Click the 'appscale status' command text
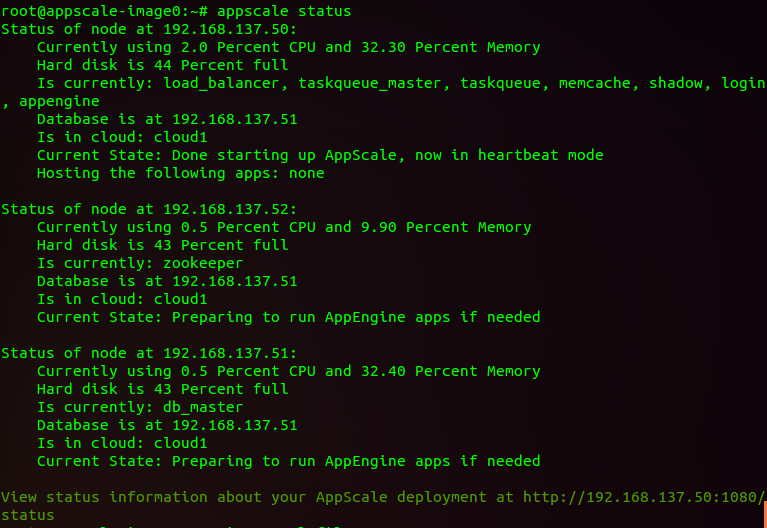Image resolution: width=767 pixels, height=528 pixels. point(284,11)
